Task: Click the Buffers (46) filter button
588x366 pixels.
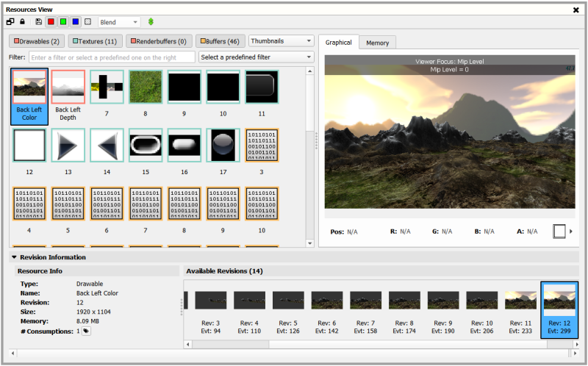Action: (x=220, y=41)
